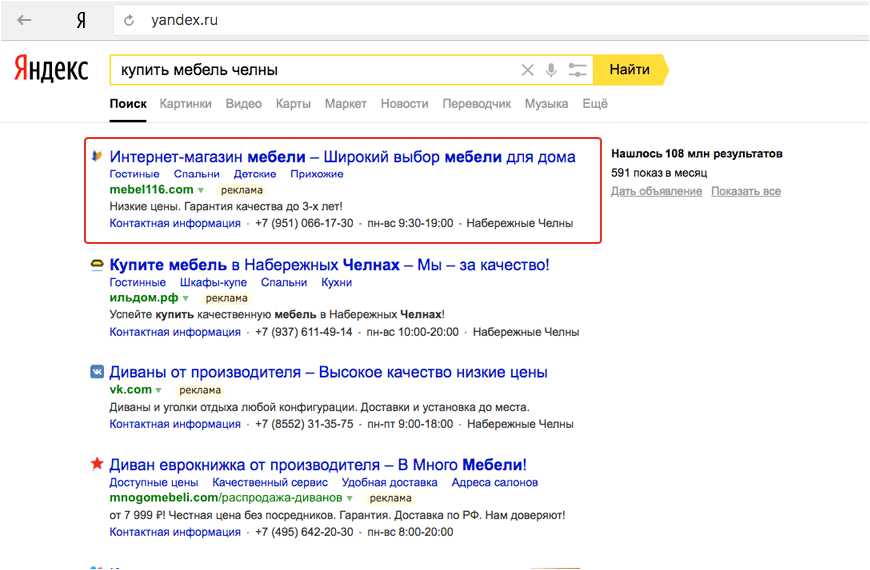Viewport: 870px width, 570px height.
Task: Click the Yandex browser Я icon
Action: tap(80, 20)
